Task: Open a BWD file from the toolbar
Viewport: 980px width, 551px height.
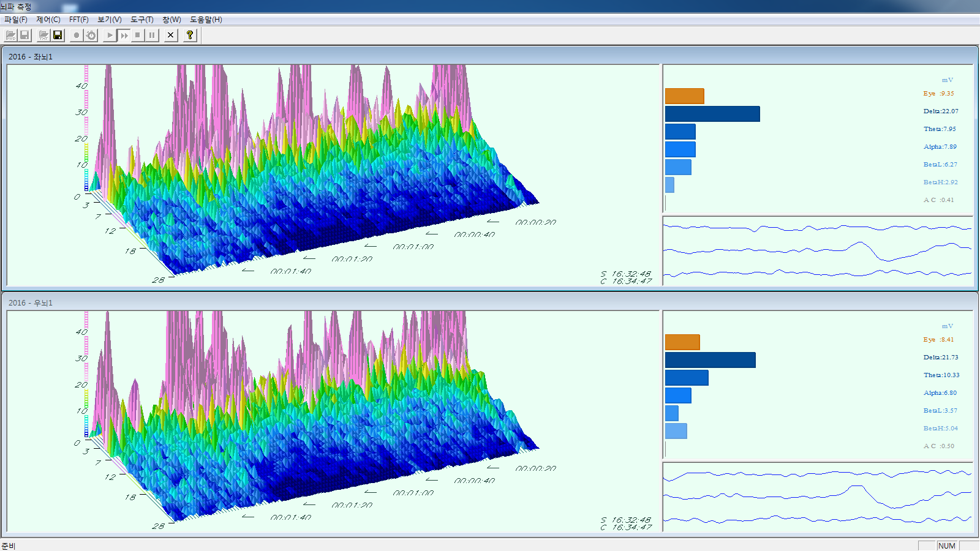Action: (x=10, y=36)
